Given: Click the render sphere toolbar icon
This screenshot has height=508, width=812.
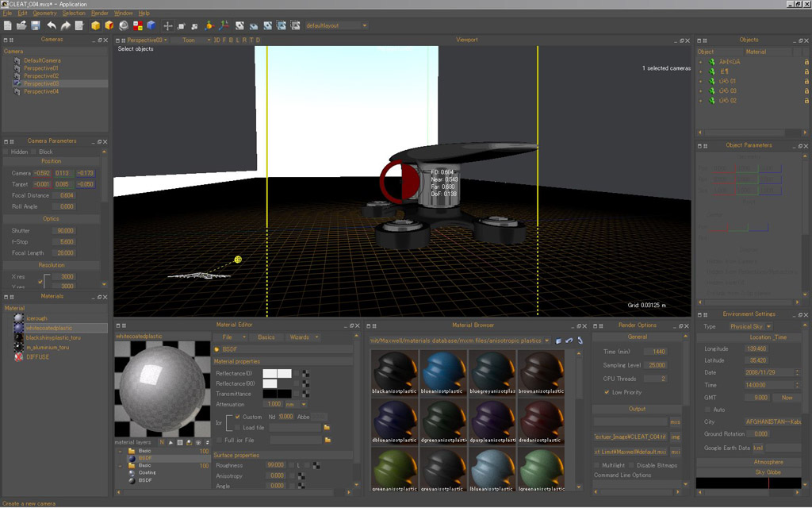Looking at the screenshot, I should pos(124,25).
